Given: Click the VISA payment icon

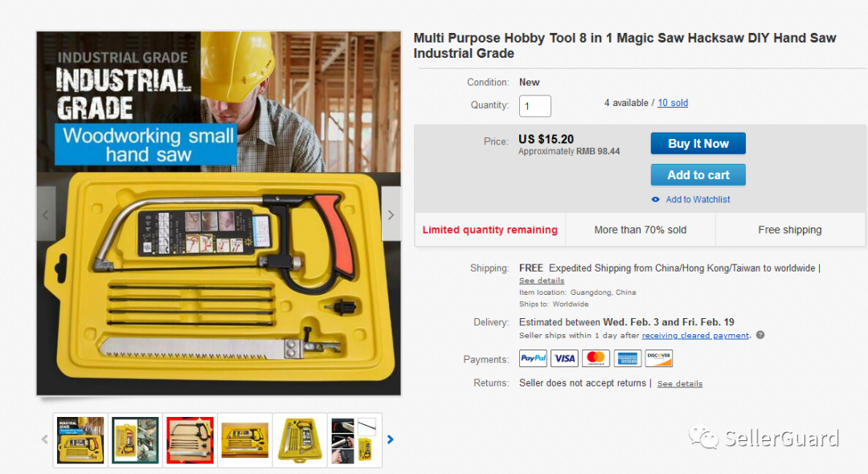Looking at the screenshot, I should pos(565,358).
